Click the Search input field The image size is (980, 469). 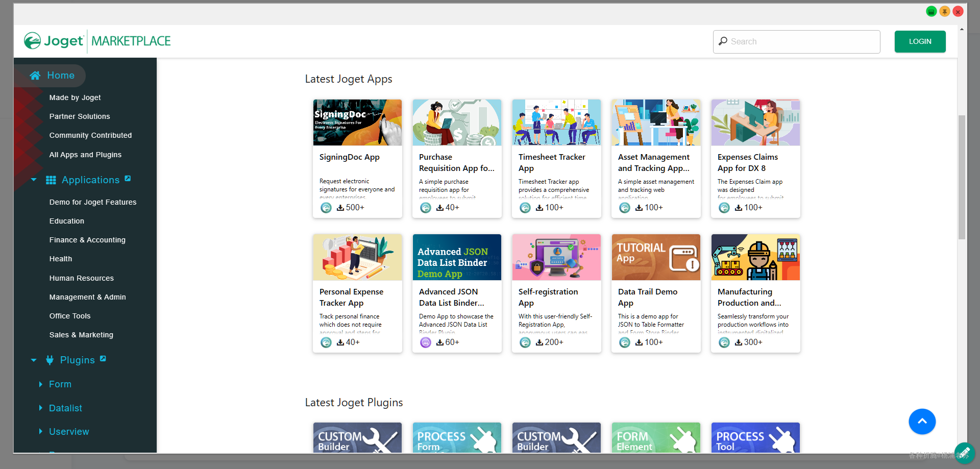797,41
